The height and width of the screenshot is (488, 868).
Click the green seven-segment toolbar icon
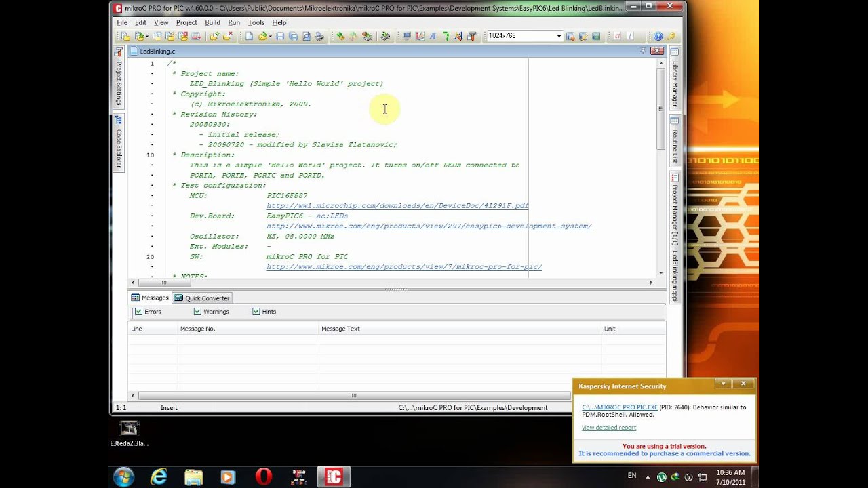coord(446,36)
